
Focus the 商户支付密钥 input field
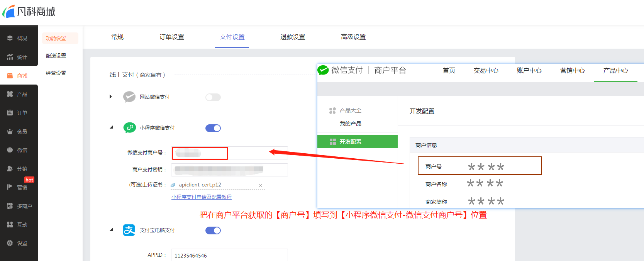click(229, 170)
